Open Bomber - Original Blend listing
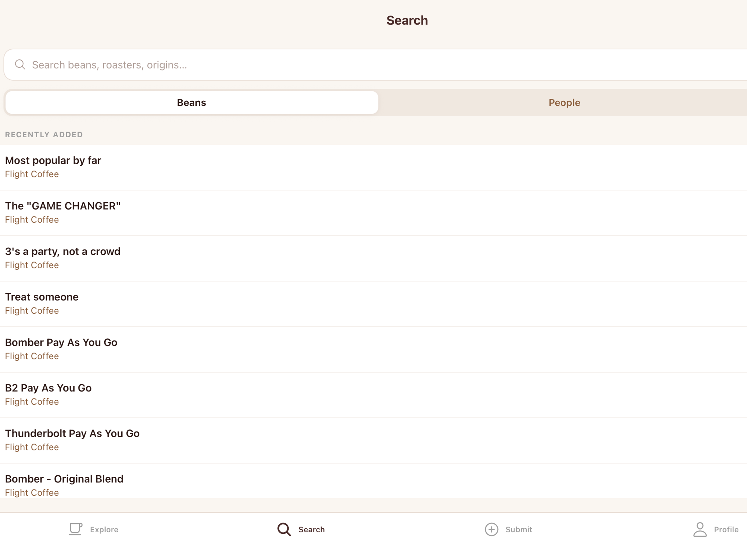 coord(373,481)
